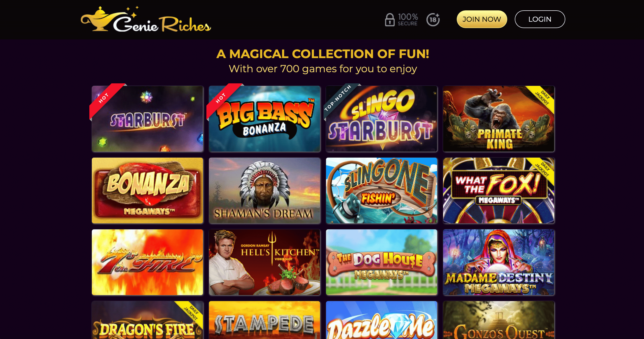Select Bonanza Megaways game tile
Screen dimensions: 644x339
point(147,190)
